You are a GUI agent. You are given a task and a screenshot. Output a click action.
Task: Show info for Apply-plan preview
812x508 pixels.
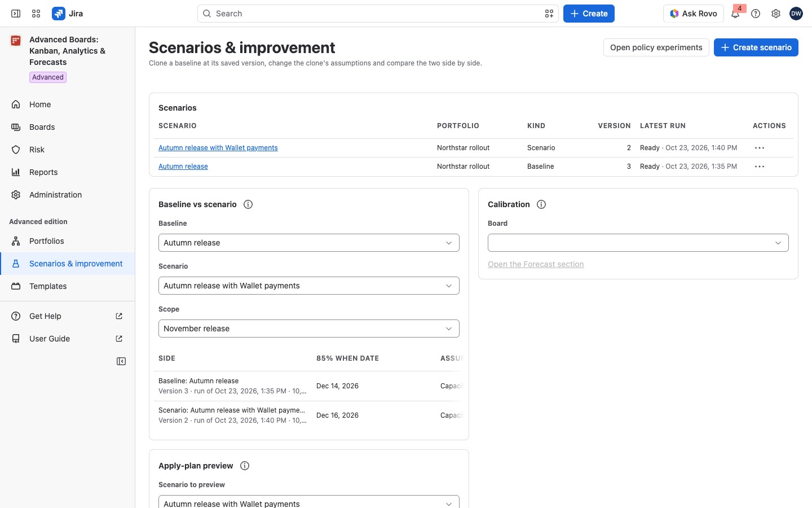(245, 466)
